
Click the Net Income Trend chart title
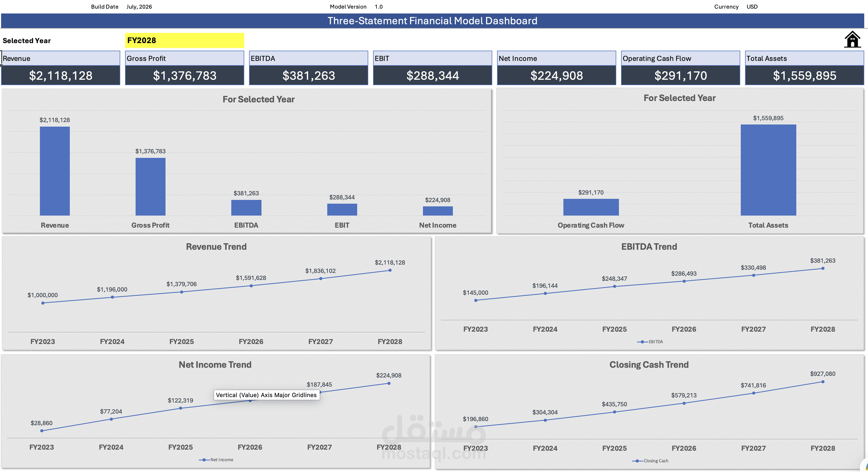215,365
